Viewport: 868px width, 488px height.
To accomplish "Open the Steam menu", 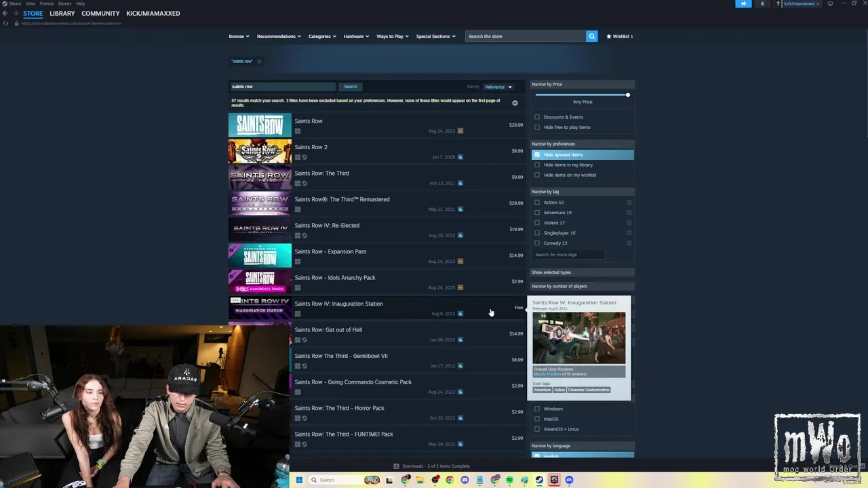I will pos(15,3).
